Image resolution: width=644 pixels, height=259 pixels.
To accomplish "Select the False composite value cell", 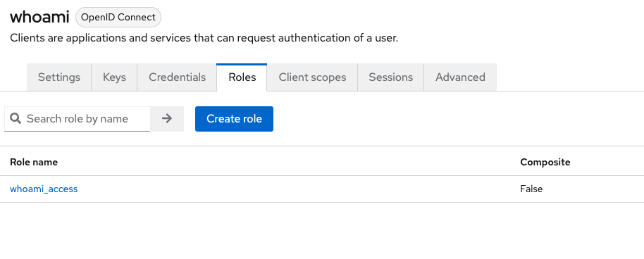I will coord(531,189).
